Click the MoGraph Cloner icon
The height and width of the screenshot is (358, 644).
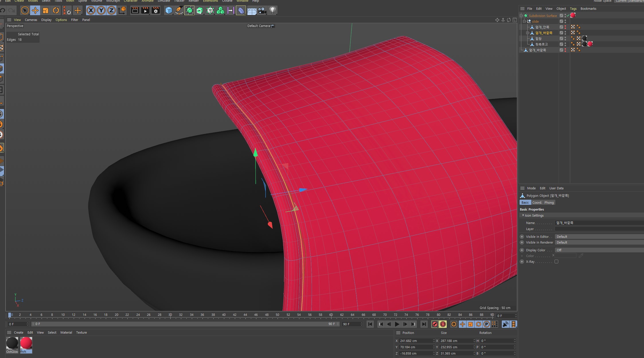coord(210,11)
